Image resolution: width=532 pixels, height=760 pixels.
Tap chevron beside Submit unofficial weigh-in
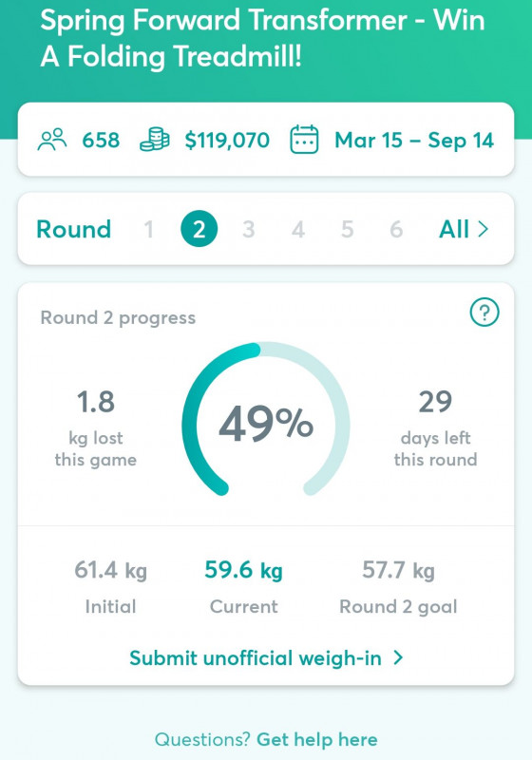coord(398,657)
